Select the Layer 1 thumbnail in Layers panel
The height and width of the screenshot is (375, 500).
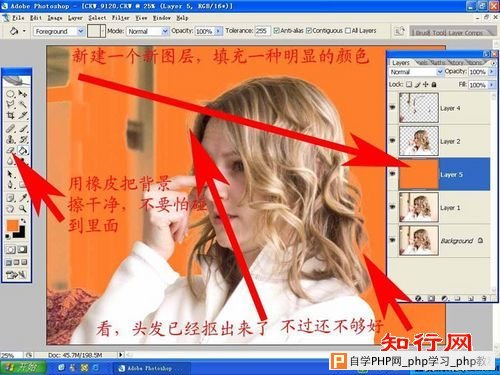(419, 207)
